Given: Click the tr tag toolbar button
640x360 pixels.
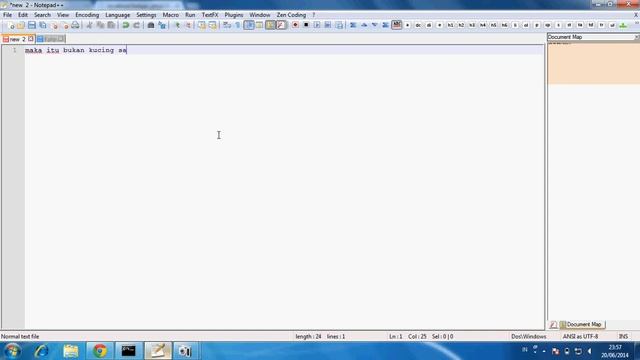Looking at the screenshot, I should [601, 25].
